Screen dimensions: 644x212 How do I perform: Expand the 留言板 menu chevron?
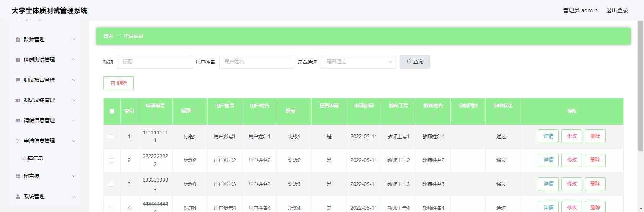coord(74,176)
